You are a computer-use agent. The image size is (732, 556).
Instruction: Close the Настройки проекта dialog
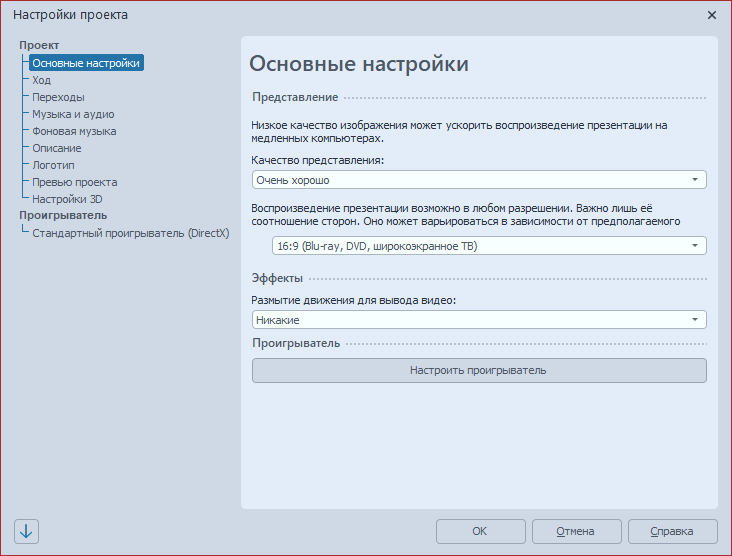pos(711,15)
